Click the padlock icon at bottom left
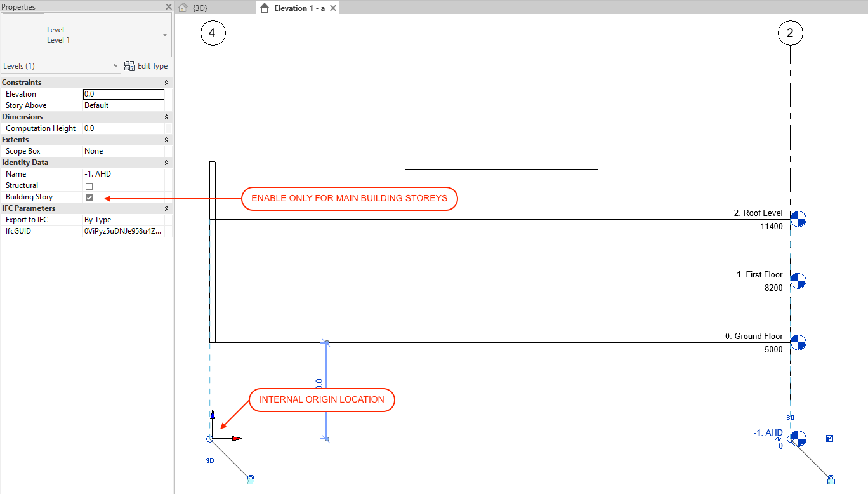Image resolution: width=868 pixels, height=494 pixels. click(x=250, y=479)
